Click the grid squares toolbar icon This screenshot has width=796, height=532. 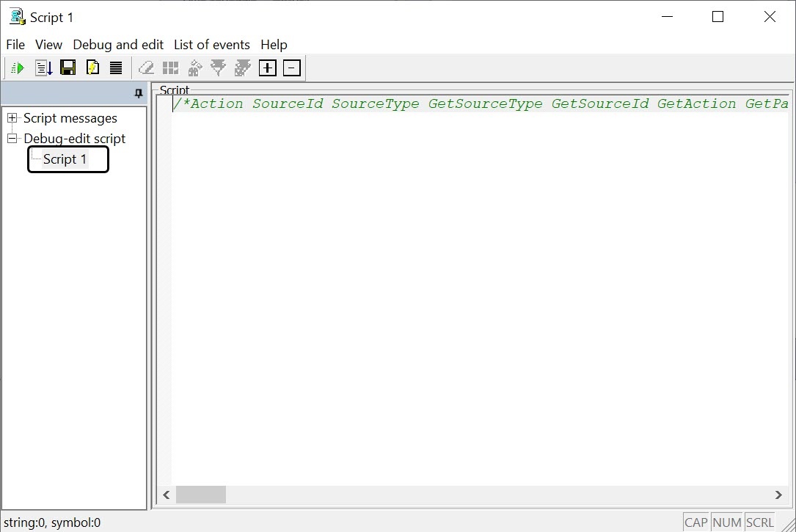point(170,68)
